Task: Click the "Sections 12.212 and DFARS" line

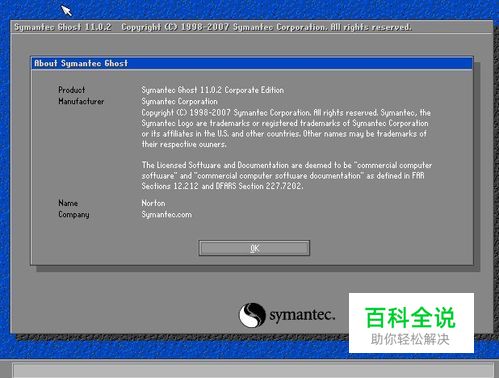Action: (222, 186)
